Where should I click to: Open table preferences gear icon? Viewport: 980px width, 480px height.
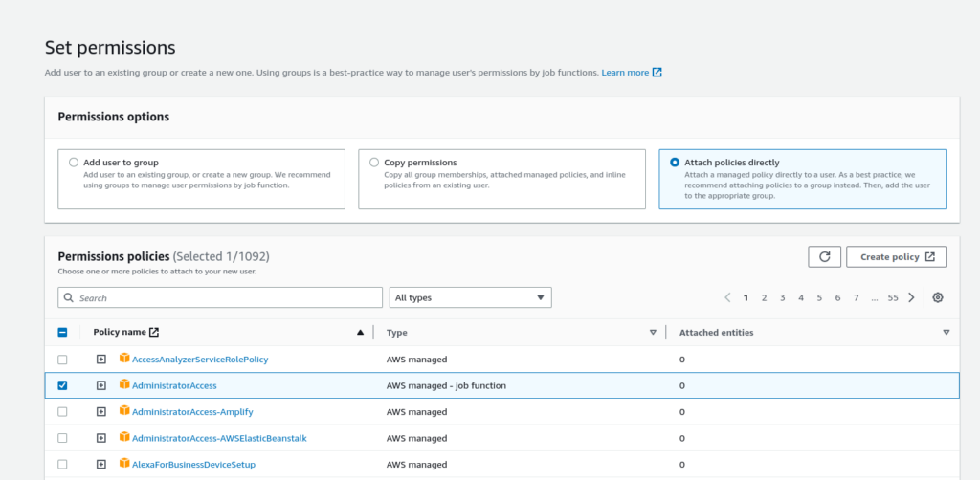click(938, 297)
